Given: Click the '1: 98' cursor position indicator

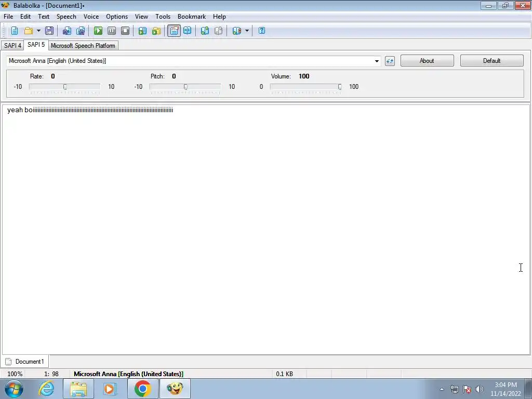Looking at the screenshot, I should tap(51, 374).
